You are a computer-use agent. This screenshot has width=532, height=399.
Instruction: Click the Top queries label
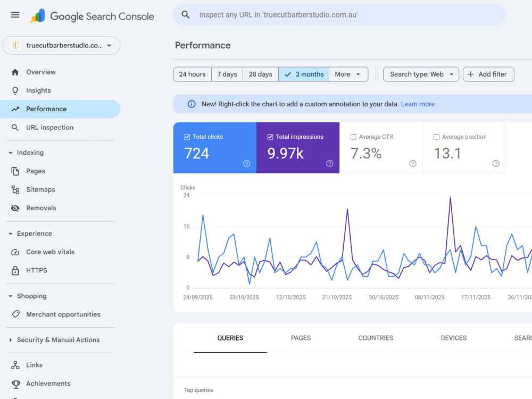pyautogui.click(x=198, y=390)
